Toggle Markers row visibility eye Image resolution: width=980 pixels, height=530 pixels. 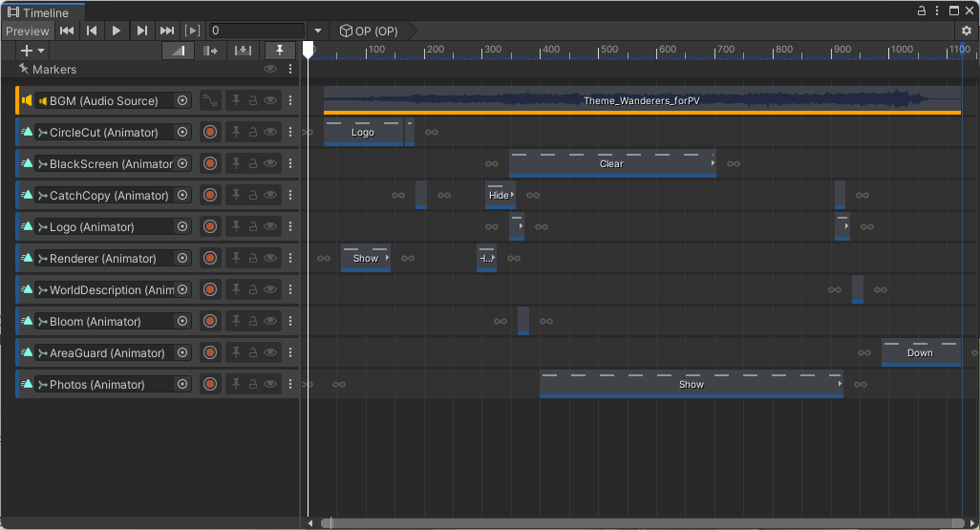click(x=270, y=69)
